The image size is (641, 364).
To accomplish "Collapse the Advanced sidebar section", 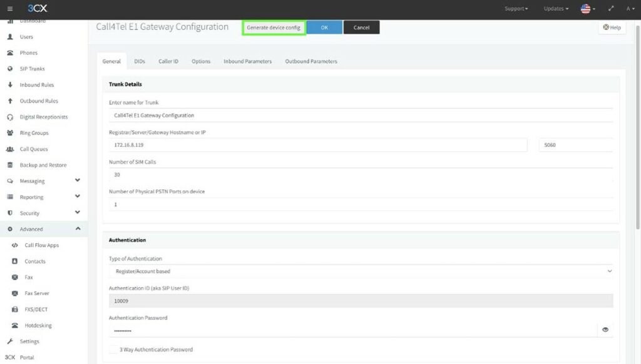I will pos(78,228).
